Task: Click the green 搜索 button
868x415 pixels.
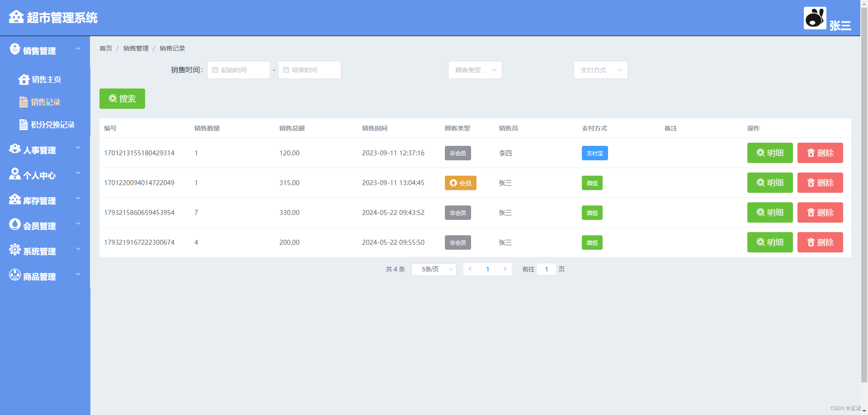Action: coord(122,98)
